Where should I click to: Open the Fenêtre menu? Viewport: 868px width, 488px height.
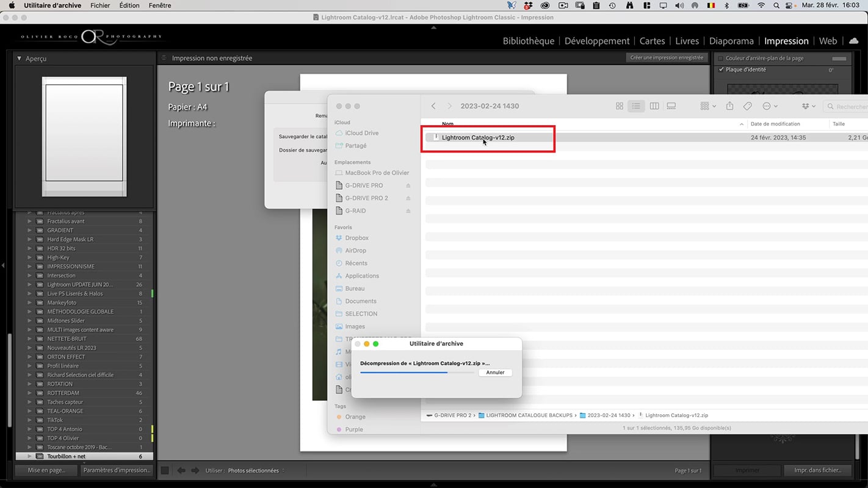[160, 5]
